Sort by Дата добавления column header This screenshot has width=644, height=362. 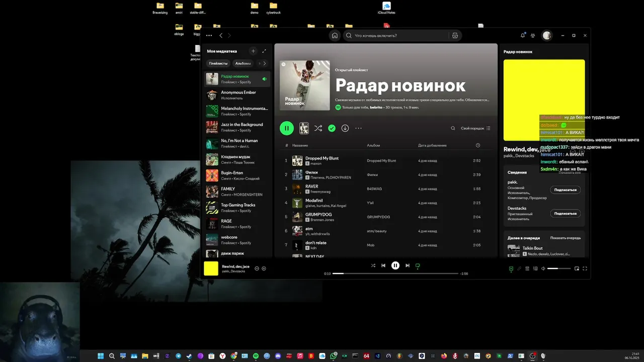432,145
